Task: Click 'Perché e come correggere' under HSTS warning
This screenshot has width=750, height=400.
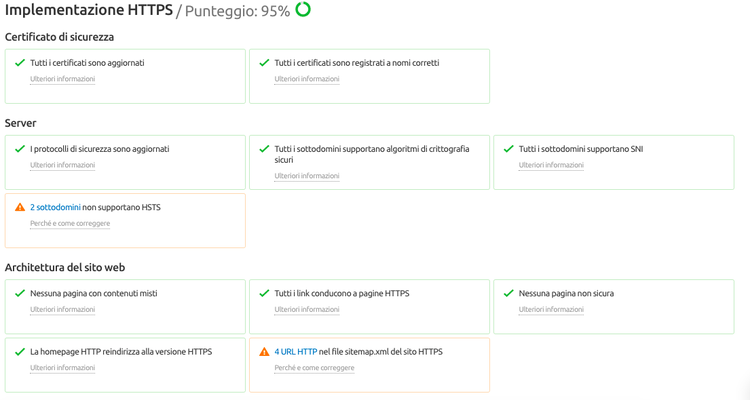Action: click(x=70, y=223)
